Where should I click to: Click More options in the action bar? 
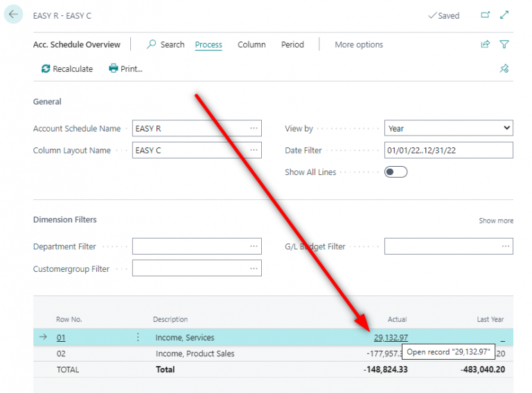[x=359, y=45]
